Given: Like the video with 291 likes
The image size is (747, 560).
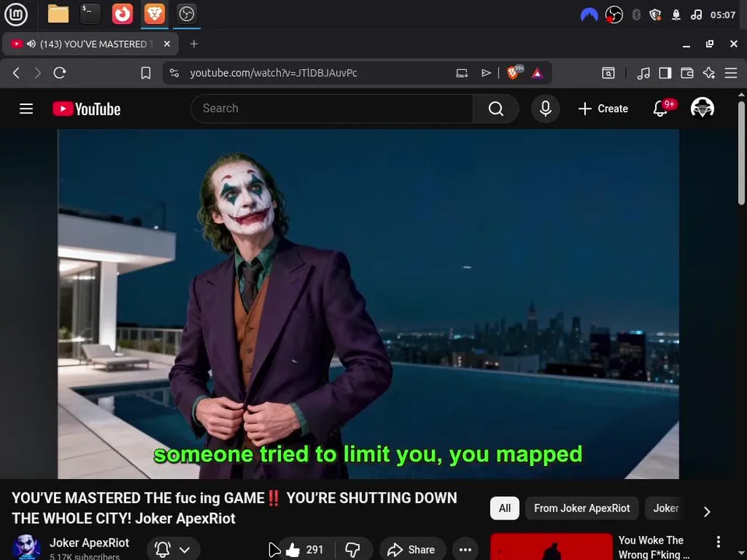Looking at the screenshot, I should click(306, 550).
